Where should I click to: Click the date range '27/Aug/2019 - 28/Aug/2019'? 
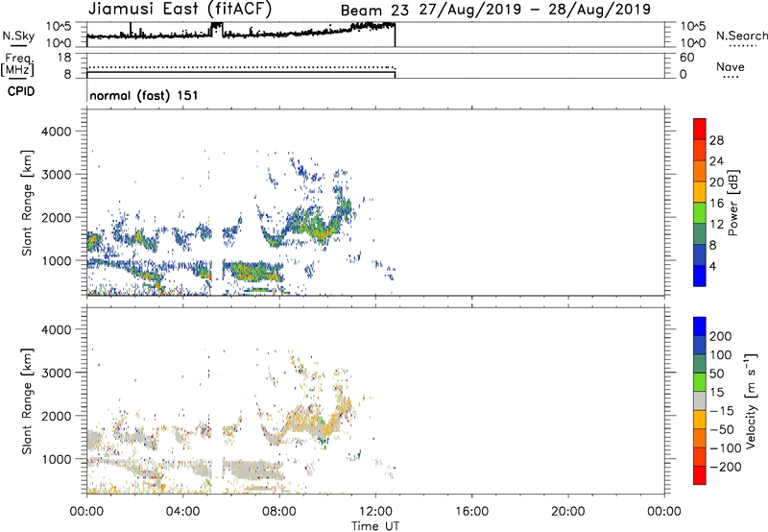[x=535, y=10]
